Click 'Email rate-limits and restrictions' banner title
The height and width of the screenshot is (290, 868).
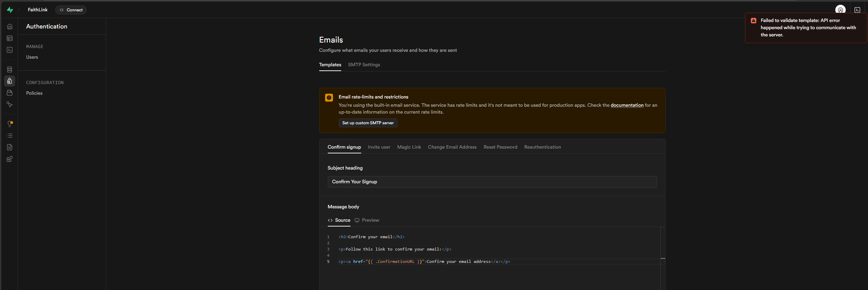[x=373, y=97]
